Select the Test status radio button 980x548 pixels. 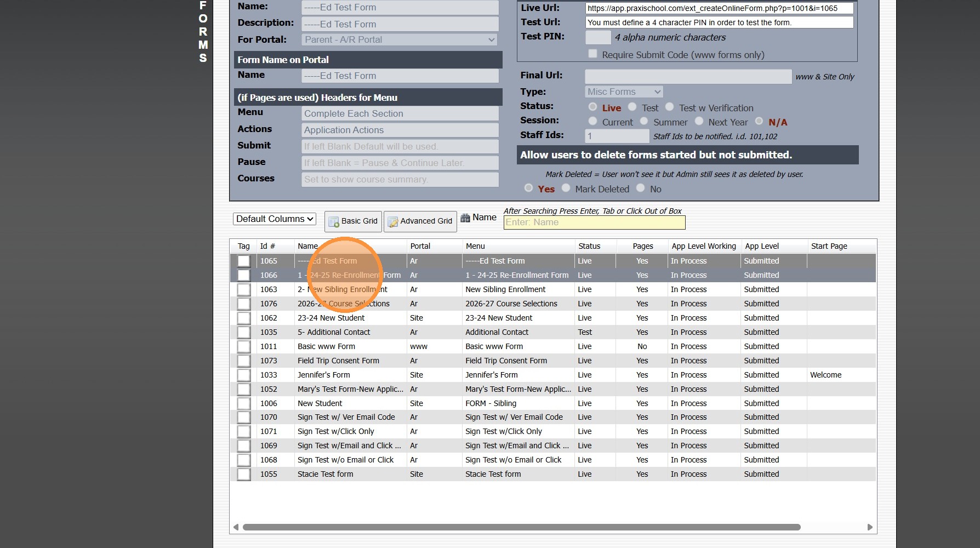tap(632, 107)
